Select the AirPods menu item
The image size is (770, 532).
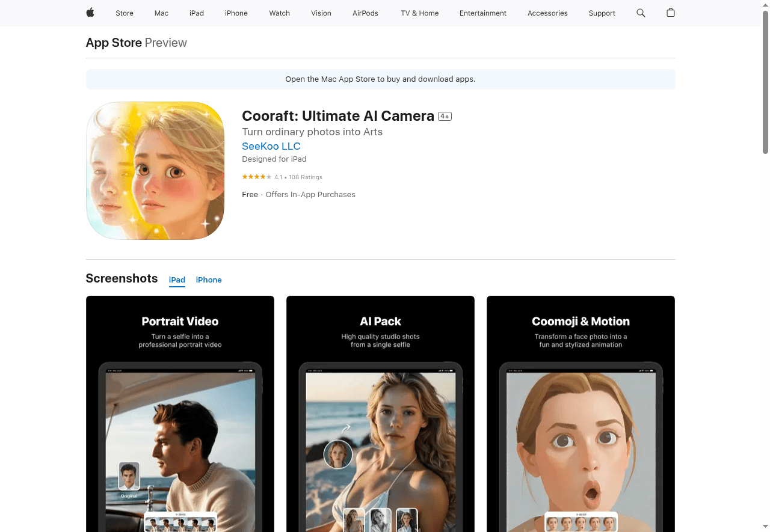point(365,13)
